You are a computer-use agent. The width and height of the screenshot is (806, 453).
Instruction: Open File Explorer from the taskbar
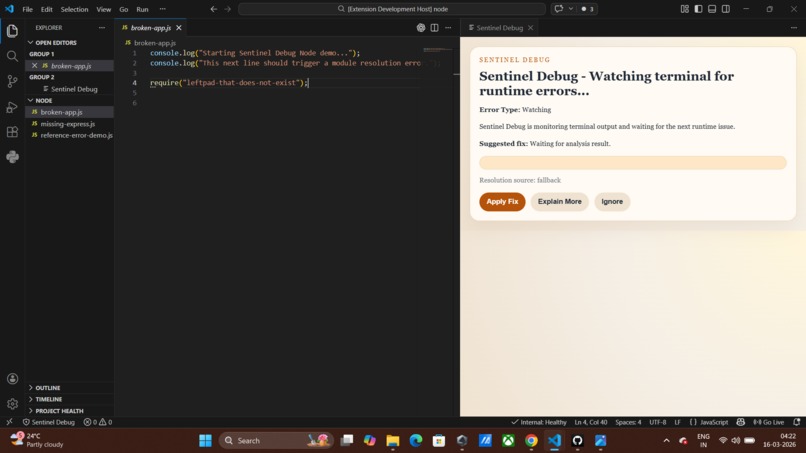tap(393, 441)
